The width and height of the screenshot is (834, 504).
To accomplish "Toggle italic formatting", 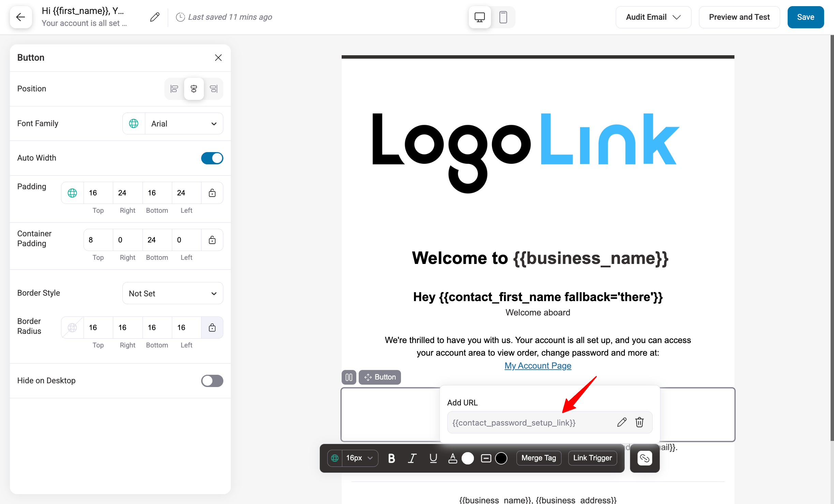I will point(412,458).
